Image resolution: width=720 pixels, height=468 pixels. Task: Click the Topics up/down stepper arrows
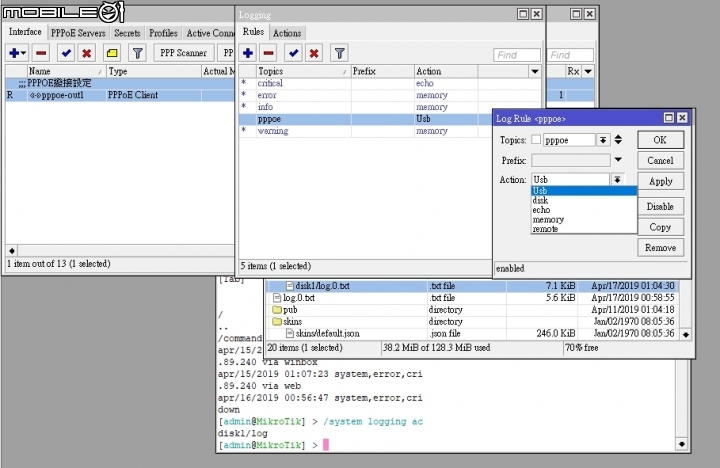coord(618,140)
